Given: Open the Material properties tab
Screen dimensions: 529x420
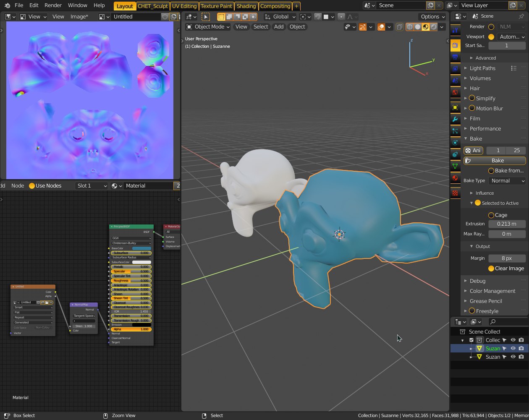Looking at the screenshot, I should click(x=455, y=178).
